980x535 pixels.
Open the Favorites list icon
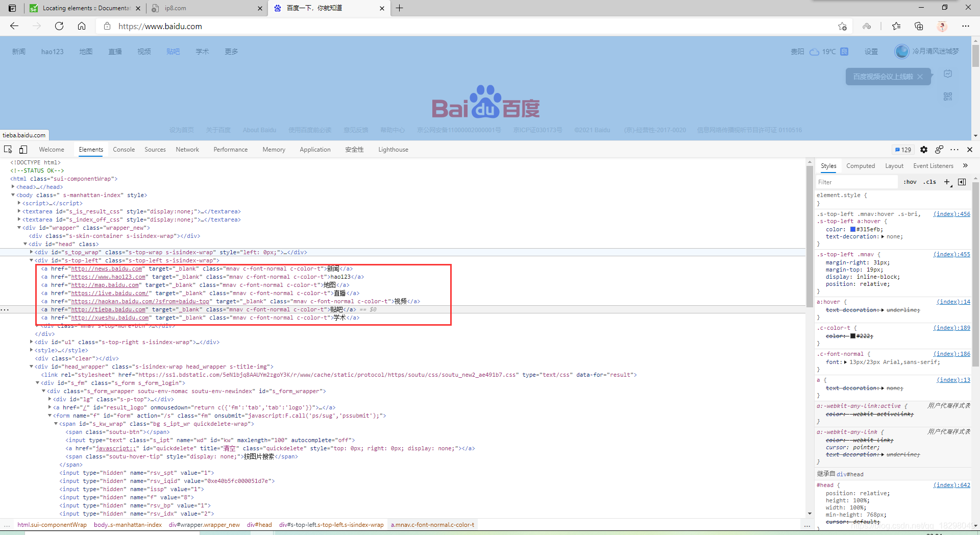896,26
